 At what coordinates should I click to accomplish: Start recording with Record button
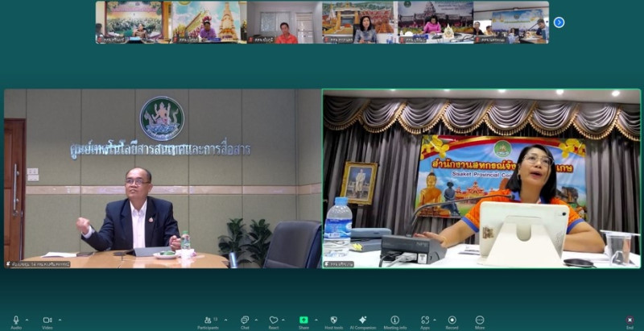click(x=452, y=322)
